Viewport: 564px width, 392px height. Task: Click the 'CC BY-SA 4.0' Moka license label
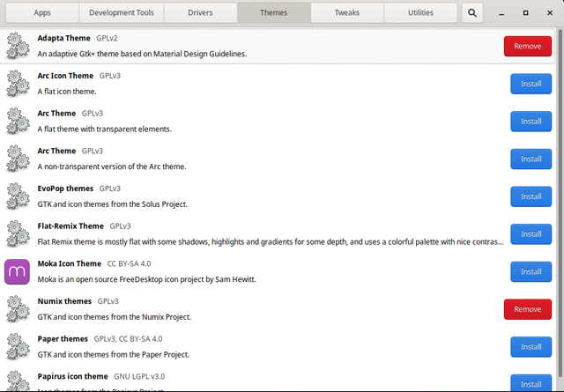click(x=130, y=263)
